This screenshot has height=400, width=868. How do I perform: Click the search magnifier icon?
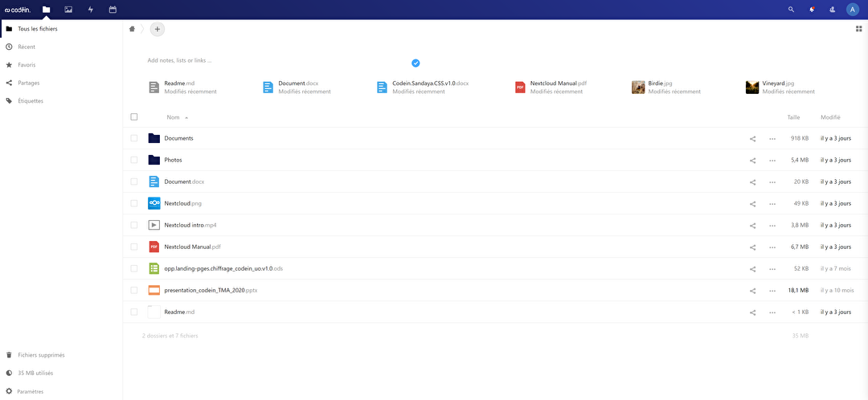[791, 10]
